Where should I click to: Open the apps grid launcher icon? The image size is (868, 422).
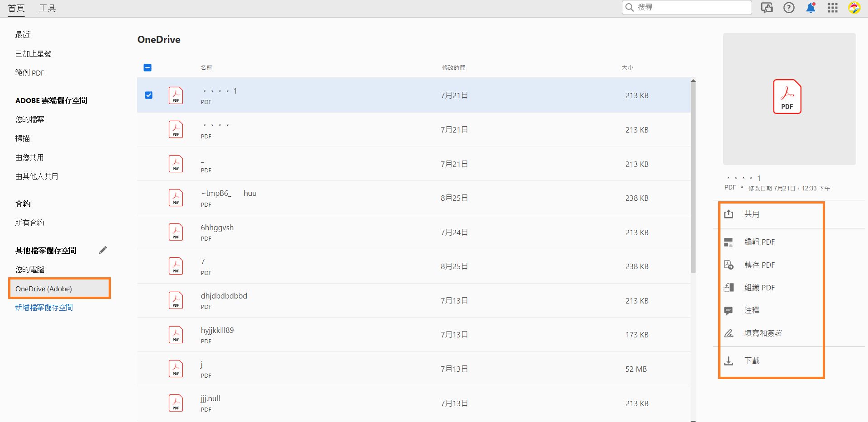point(833,8)
